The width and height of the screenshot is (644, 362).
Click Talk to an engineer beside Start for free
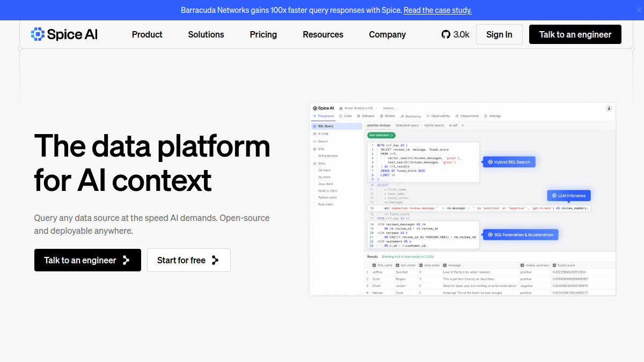pyautogui.click(x=87, y=260)
